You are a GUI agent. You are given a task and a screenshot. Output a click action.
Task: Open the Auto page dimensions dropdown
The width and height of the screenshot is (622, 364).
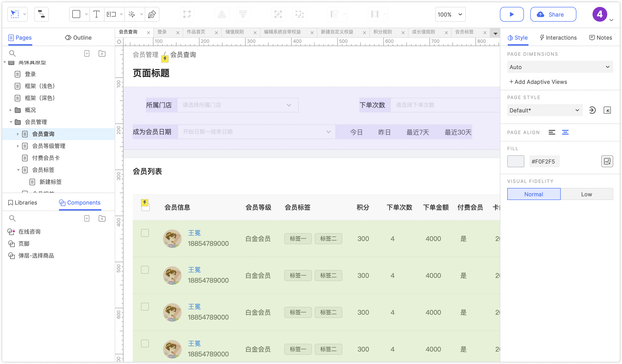pos(560,67)
